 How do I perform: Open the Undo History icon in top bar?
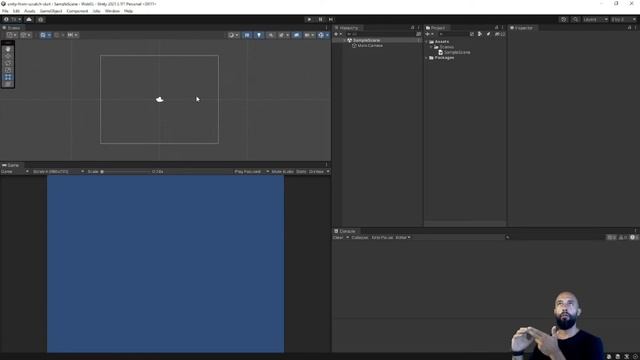pyautogui.click(x=564, y=19)
